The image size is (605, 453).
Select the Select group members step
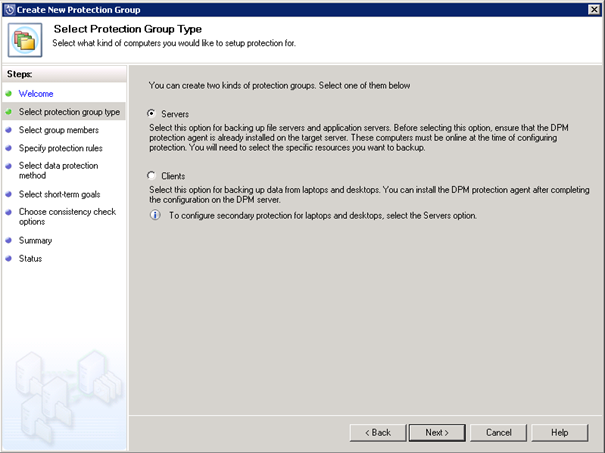(x=59, y=130)
